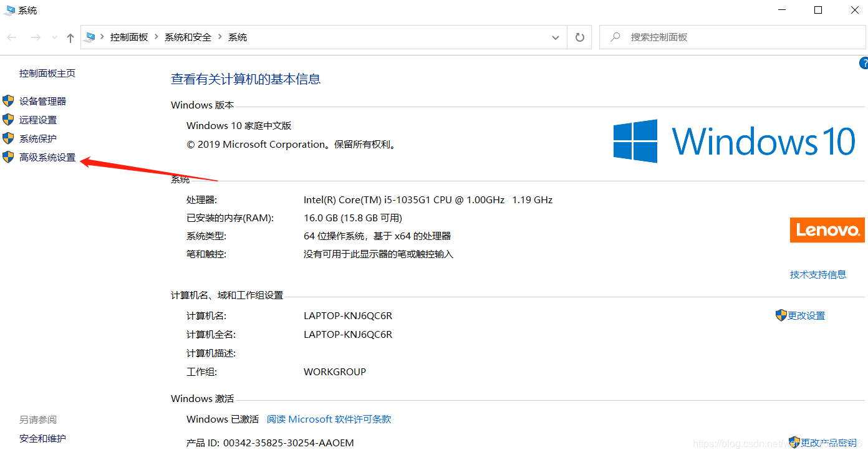Select Windows 10 家庭中文版 edition text
Screen dimensions: 868x455
tap(239, 126)
